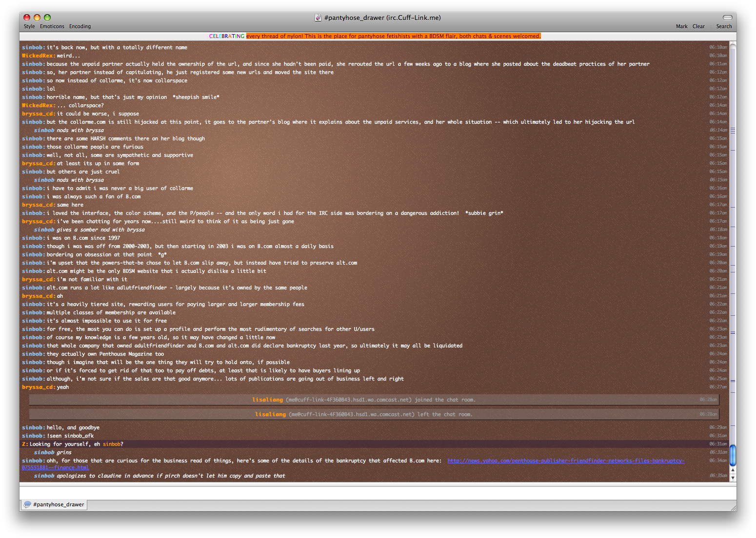Viewport: 756px width, 538px height.
Task: Open the Emoticons toolbar menu
Action: [52, 26]
